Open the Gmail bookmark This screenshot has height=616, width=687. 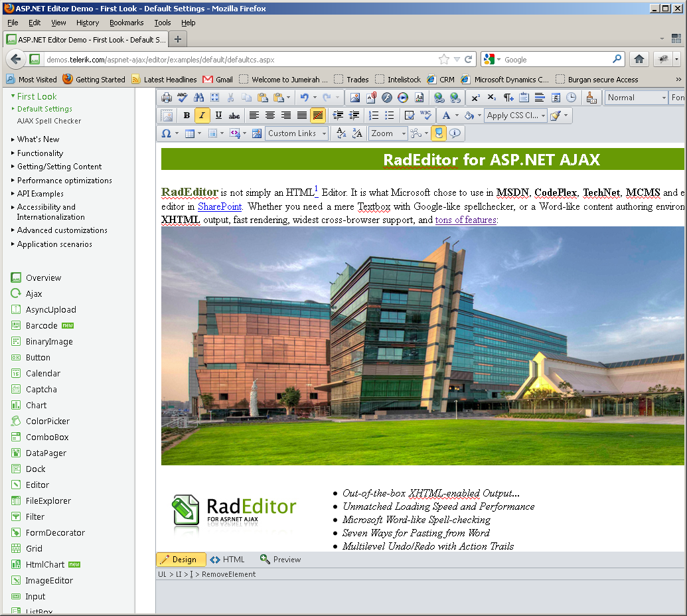218,79
